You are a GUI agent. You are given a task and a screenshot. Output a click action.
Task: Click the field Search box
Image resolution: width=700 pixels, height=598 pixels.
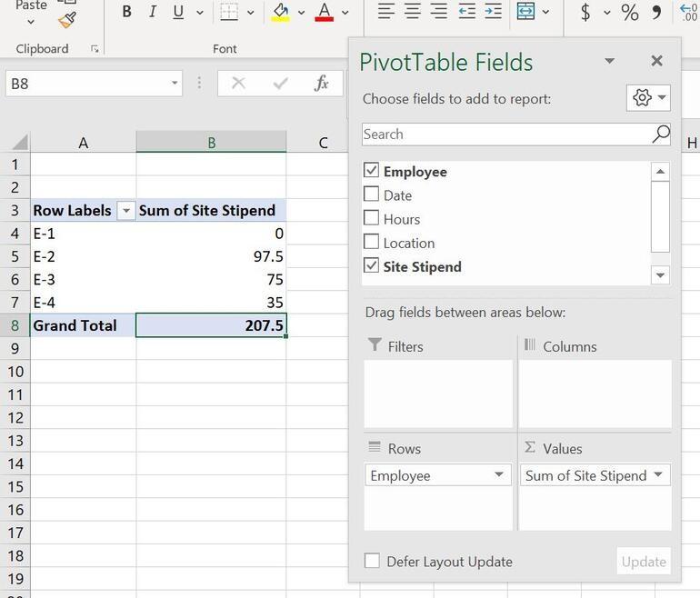(505, 135)
